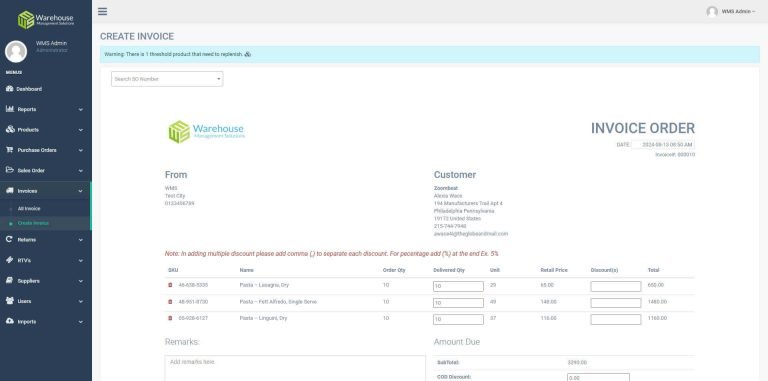Go to All Invoice submenu link
This screenshot has width=768, height=381.
tap(29, 209)
